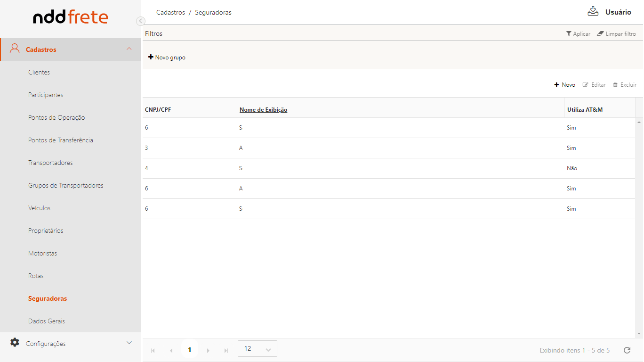
Task: Collapse the sidebar with the arrow icon
Action: (140, 21)
